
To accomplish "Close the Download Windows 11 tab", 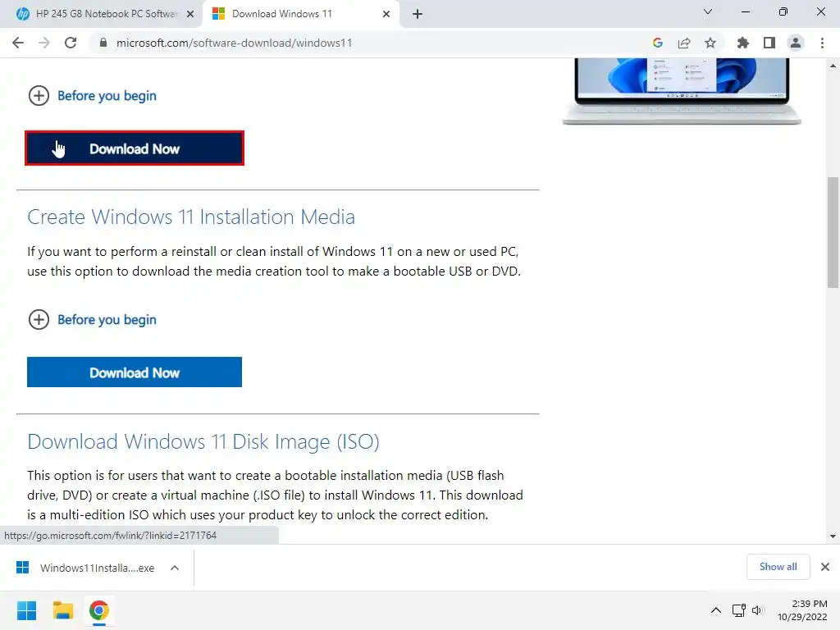I will (386, 14).
